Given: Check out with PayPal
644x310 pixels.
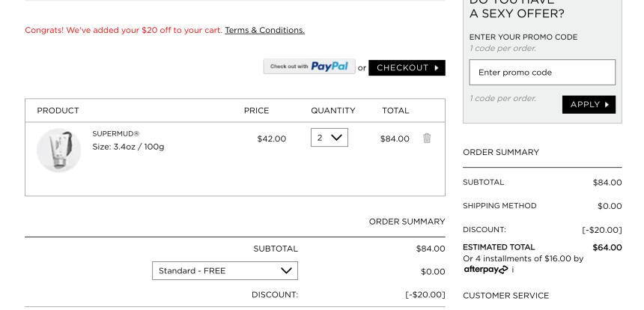Looking at the screenshot, I should pos(309,67).
